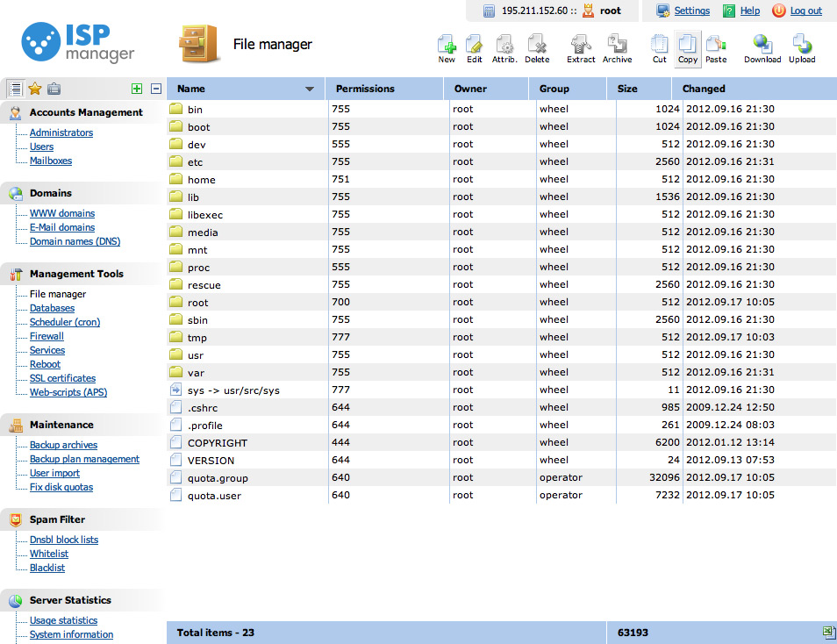This screenshot has width=837, height=644.
Task: Click the Edit toolbar icon
Action: tap(474, 45)
